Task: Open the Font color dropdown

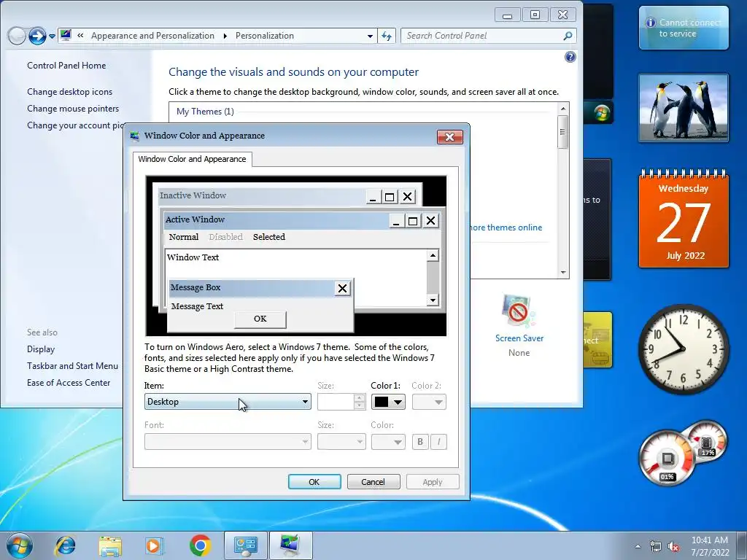Action: tap(388, 441)
